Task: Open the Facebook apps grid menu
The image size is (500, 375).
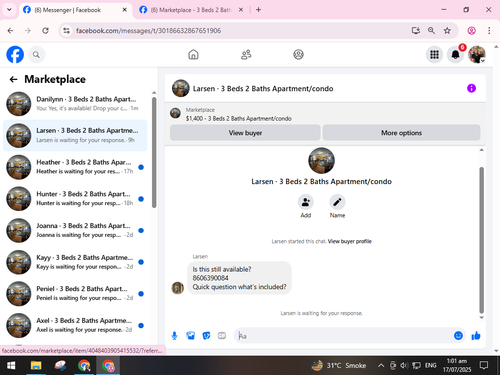Action: (434, 54)
